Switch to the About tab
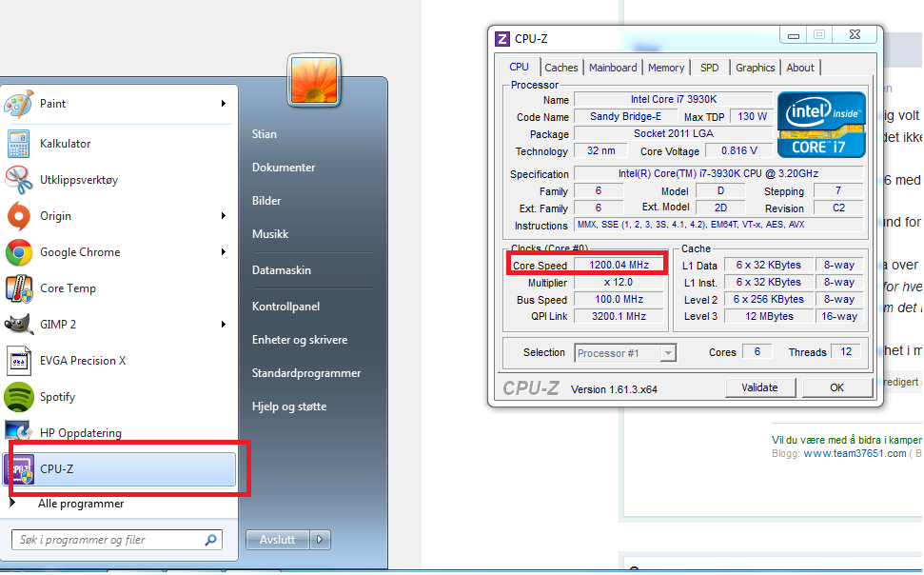 [x=800, y=68]
